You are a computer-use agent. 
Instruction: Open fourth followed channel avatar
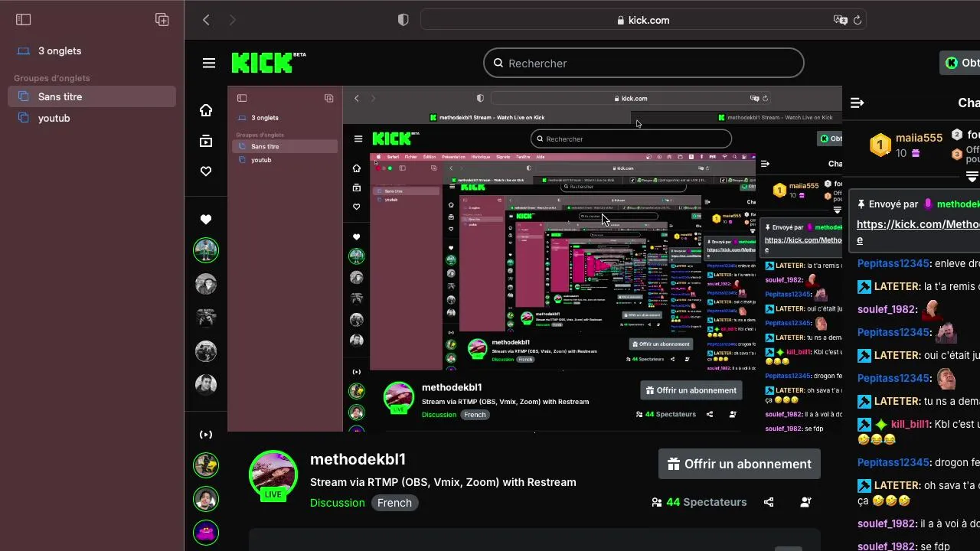(x=205, y=351)
